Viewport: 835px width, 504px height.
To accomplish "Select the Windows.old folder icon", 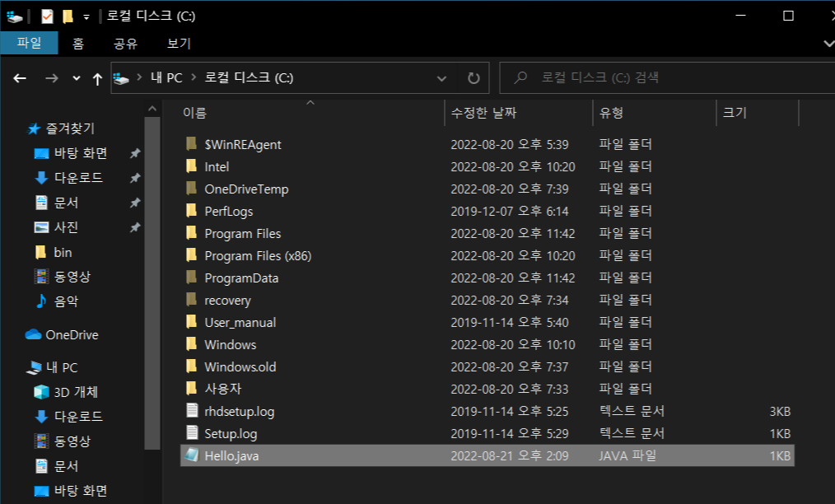I will (191, 366).
